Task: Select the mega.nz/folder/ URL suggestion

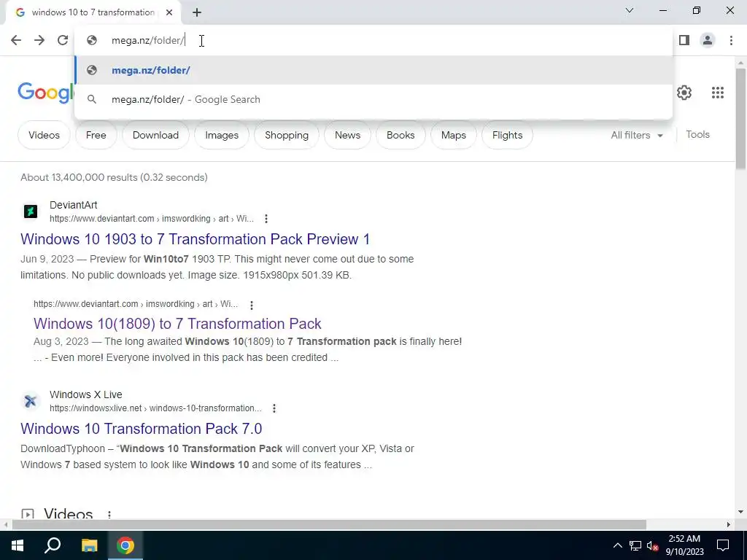Action: point(373,70)
